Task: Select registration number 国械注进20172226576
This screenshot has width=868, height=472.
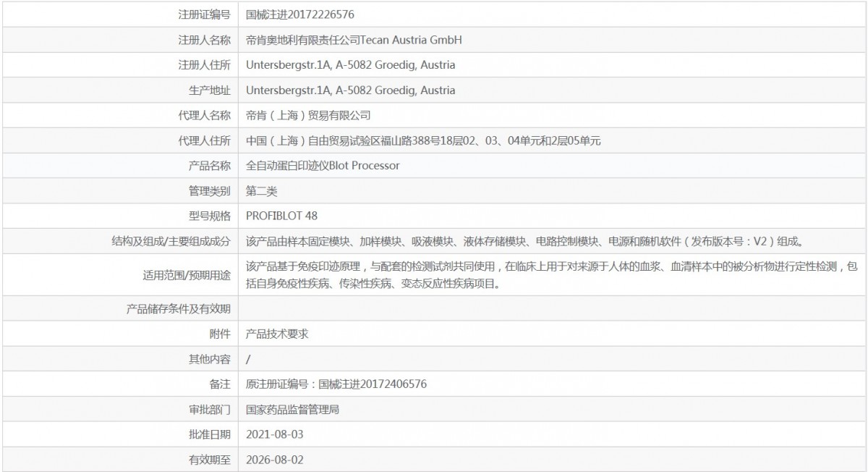Action: pos(300,14)
